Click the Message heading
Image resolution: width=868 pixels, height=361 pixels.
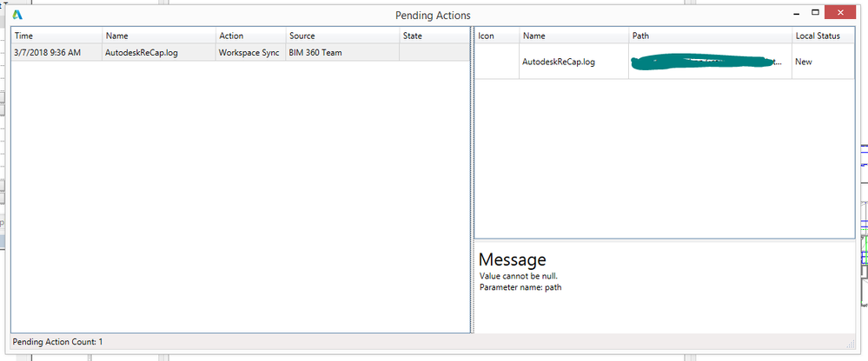tap(512, 259)
